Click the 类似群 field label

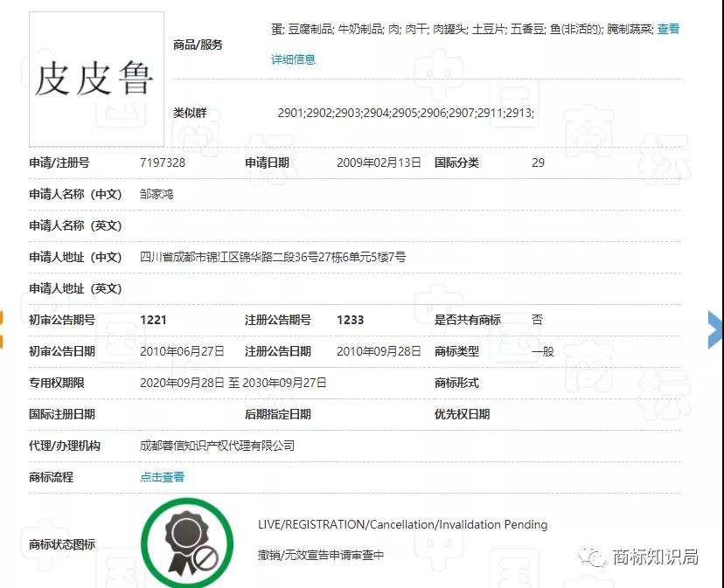190,113
